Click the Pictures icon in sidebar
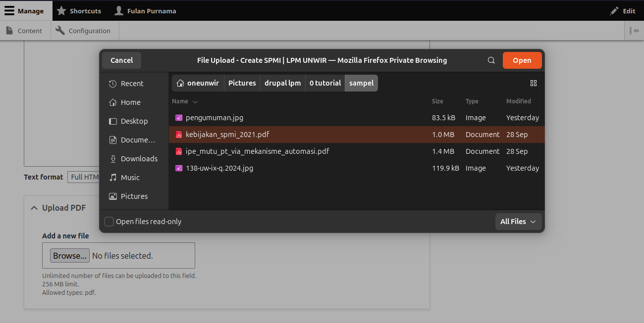This screenshot has height=323, width=644. coord(112,196)
